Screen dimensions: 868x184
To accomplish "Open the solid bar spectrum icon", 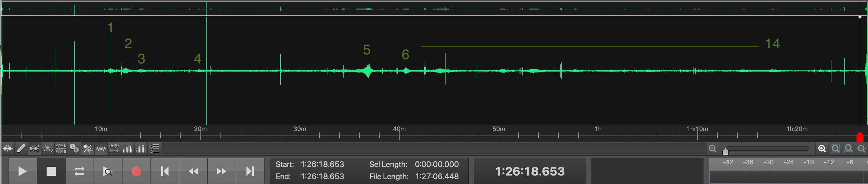I will click(127, 149).
